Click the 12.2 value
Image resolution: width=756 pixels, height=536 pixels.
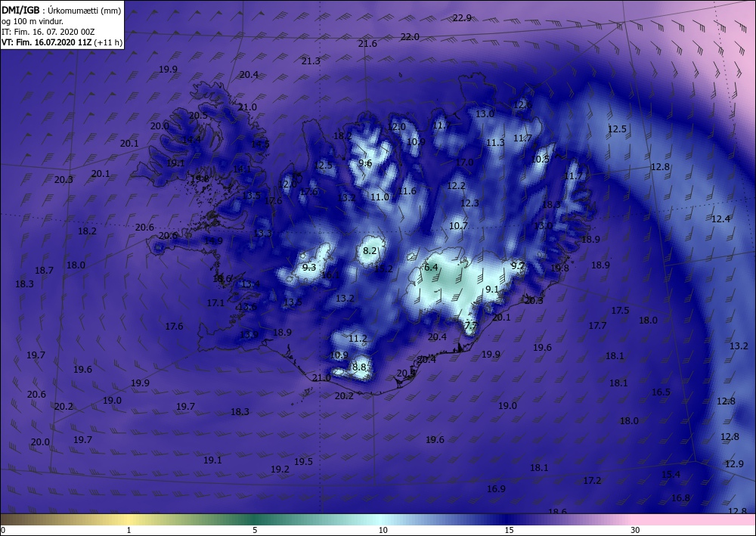coord(456,185)
